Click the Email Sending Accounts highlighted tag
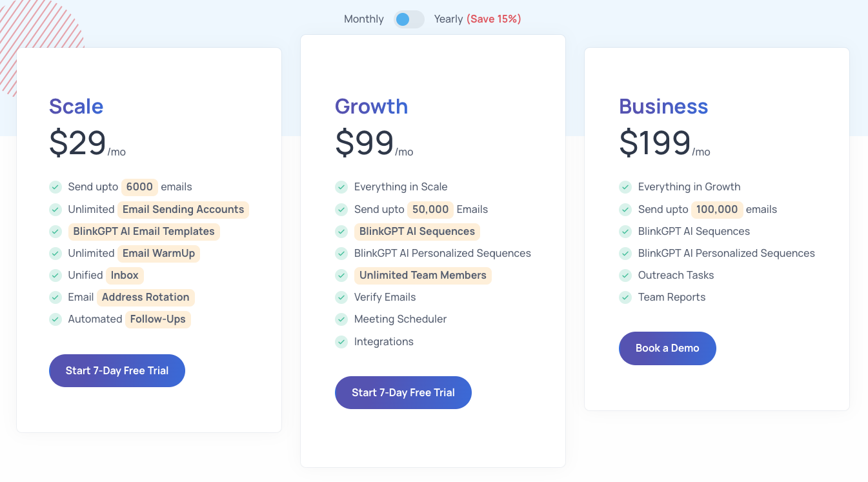The height and width of the screenshot is (482, 868). (x=183, y=210)
